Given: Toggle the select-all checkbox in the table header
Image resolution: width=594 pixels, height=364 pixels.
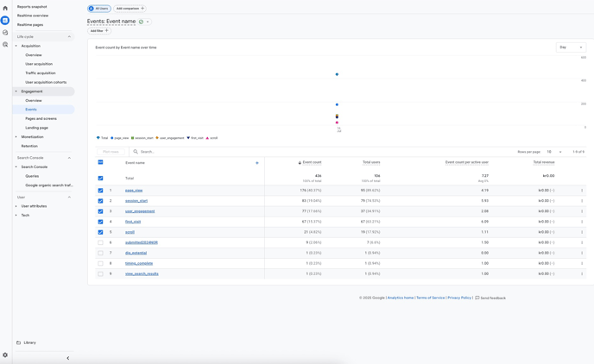Looking at the screenshot, I should tap(100, 162).
